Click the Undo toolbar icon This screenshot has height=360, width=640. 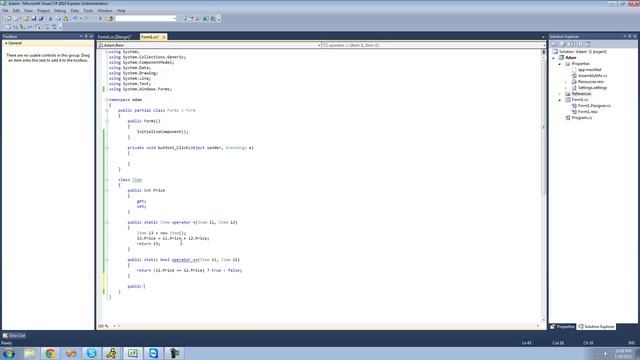75,19
